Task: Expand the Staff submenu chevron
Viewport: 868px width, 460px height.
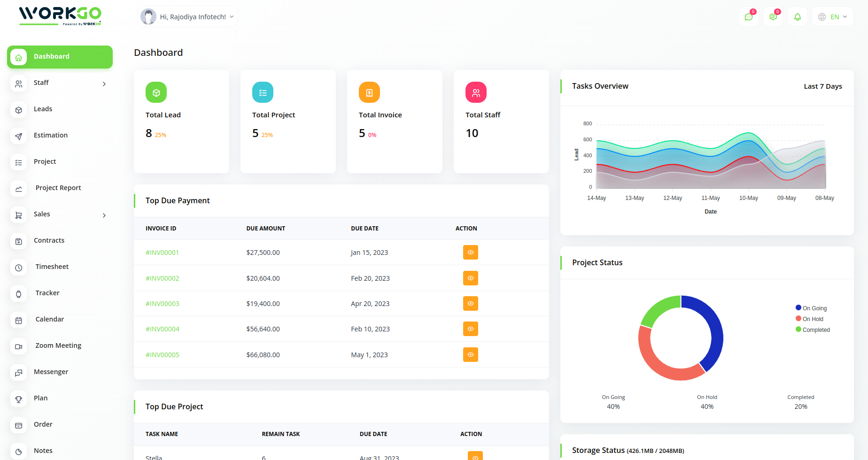Action: tap(104, 84)
